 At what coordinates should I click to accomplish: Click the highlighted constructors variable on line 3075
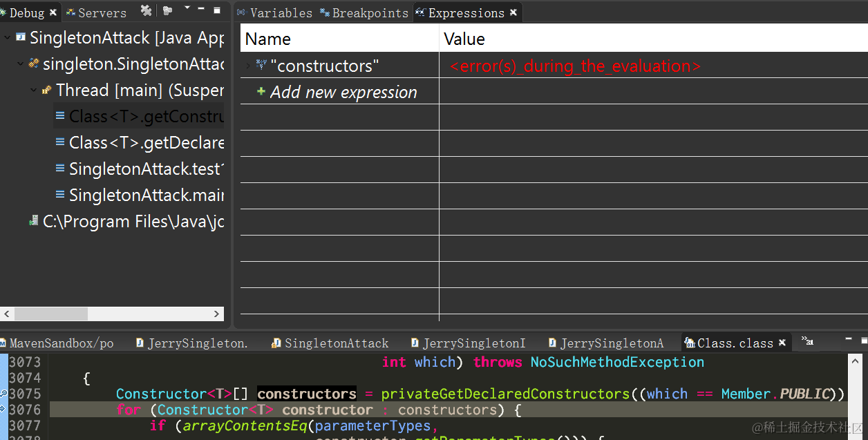[307, 394]
